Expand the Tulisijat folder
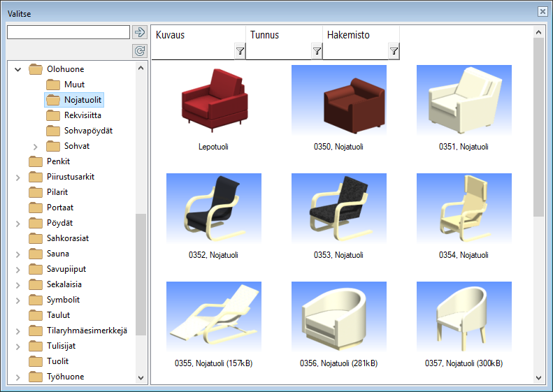The width and height of the screenshot is (553, 392). click(17, 346)
